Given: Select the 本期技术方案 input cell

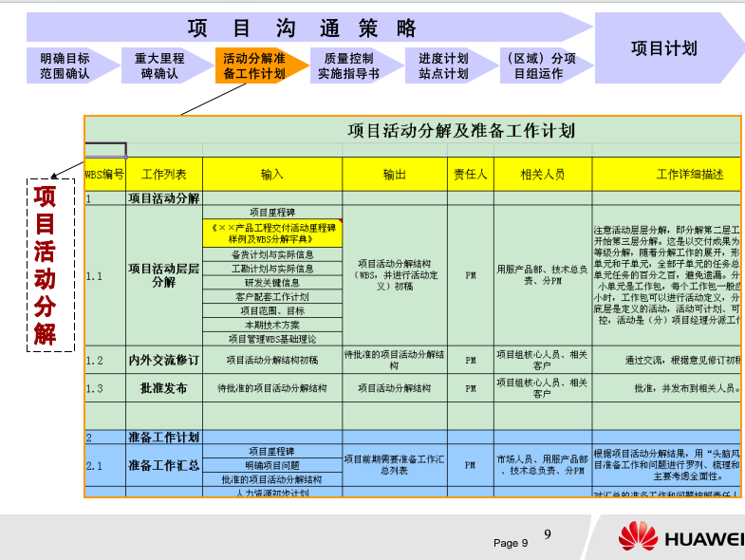Looking at the screenshot, I should coord(272,326).
